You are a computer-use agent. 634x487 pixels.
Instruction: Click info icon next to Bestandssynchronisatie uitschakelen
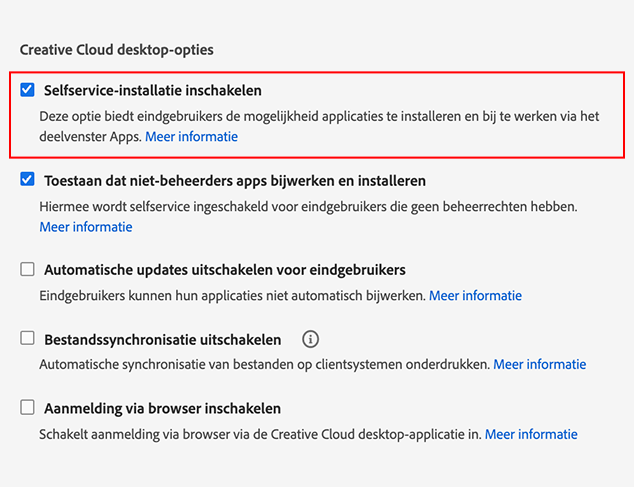pos(310,339)
